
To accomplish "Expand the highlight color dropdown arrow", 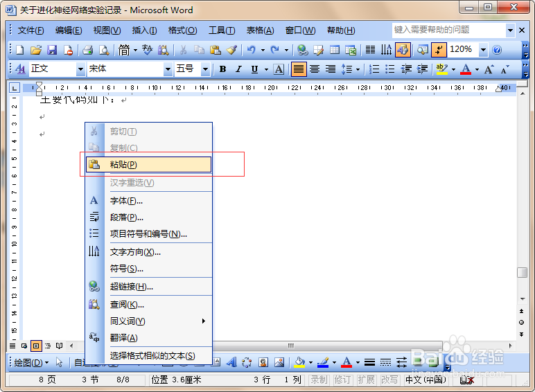I will click(x=453, y=69).
